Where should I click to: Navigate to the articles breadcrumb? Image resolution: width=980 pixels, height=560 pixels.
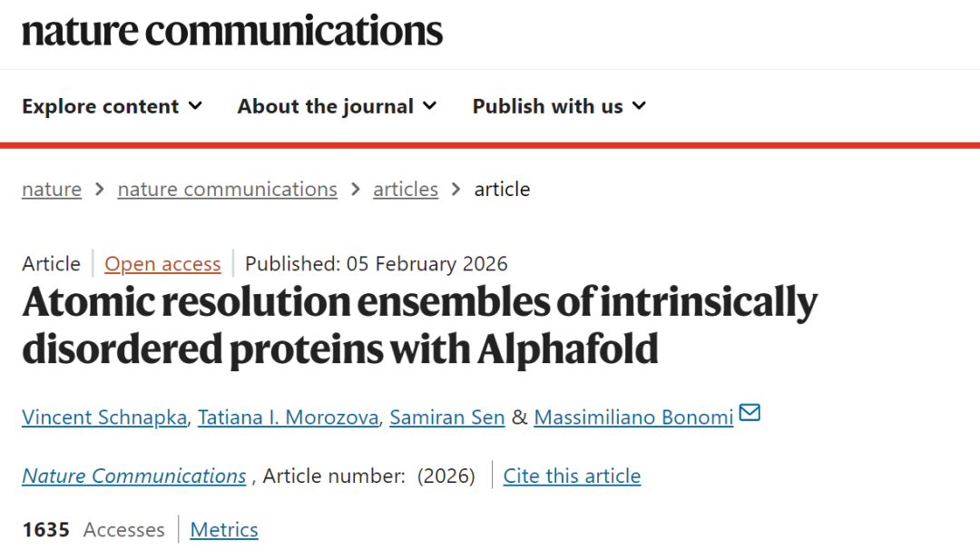(406, 189)
